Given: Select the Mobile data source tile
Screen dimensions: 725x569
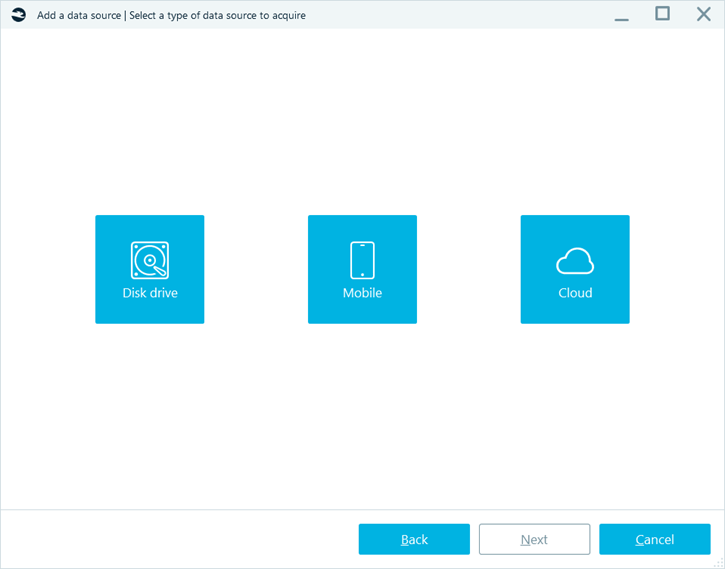Looking at the screenshot, I should tap(362, 269).
